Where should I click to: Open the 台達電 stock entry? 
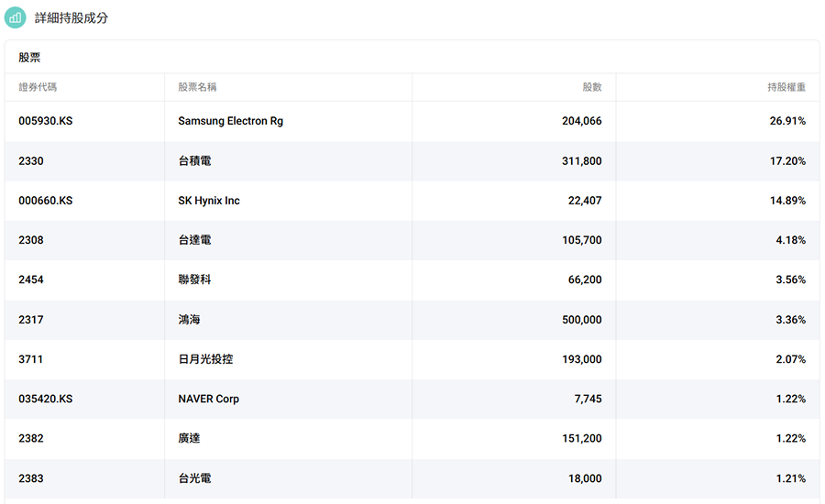[x=194, y=240]
